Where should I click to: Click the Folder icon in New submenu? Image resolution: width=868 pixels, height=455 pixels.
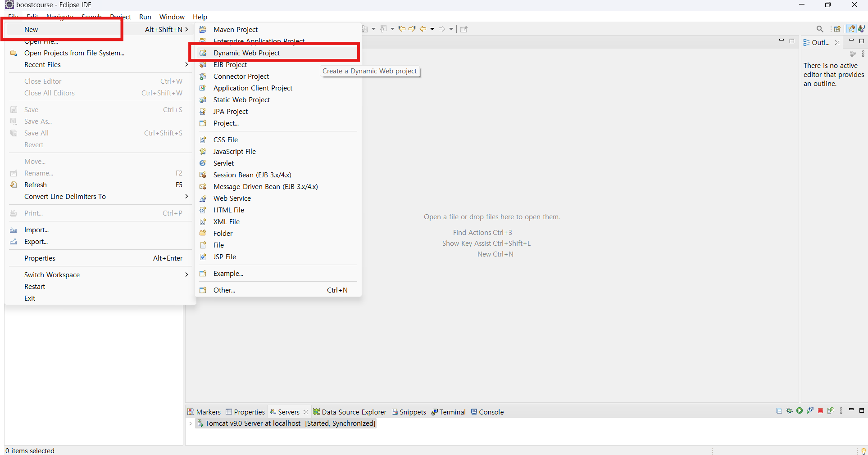pos(203,233)
